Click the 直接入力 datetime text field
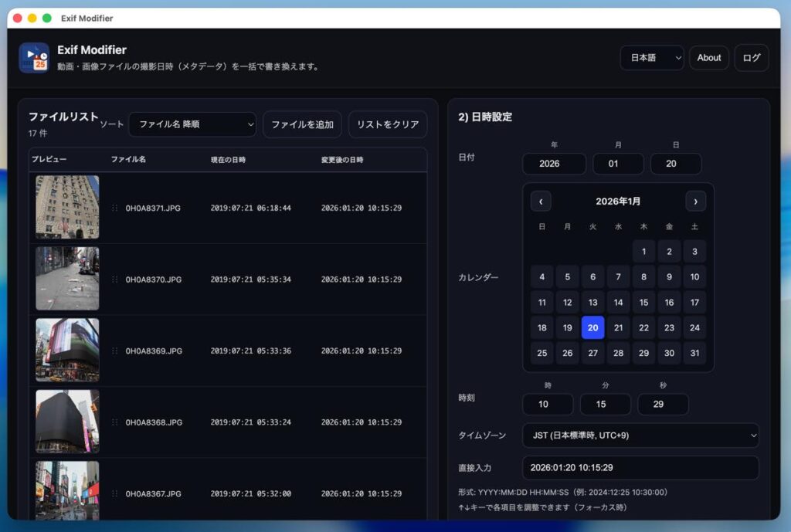Viewport: 791px width, 532px height. [x=640, y=468]
